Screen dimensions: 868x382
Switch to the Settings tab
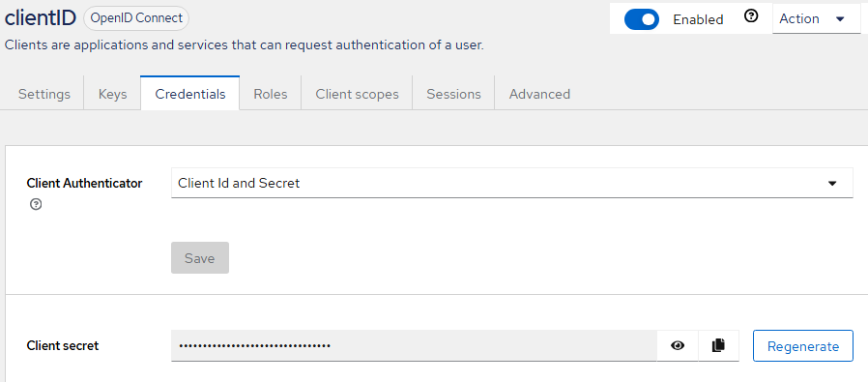pos(44,94)
